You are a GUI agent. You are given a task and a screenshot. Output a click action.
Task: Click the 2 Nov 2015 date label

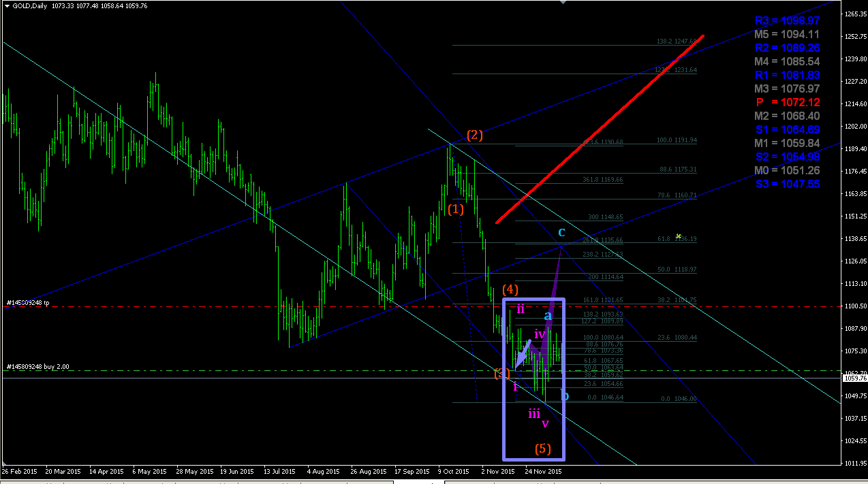[x=498, y=470]
